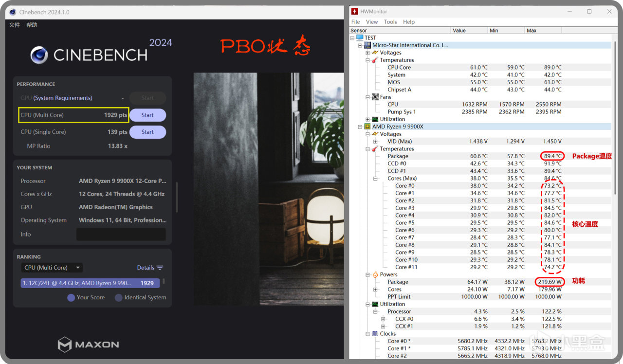Click the Micro-Star motherboard icon
The image size is (623, 364).
point(367,45)
